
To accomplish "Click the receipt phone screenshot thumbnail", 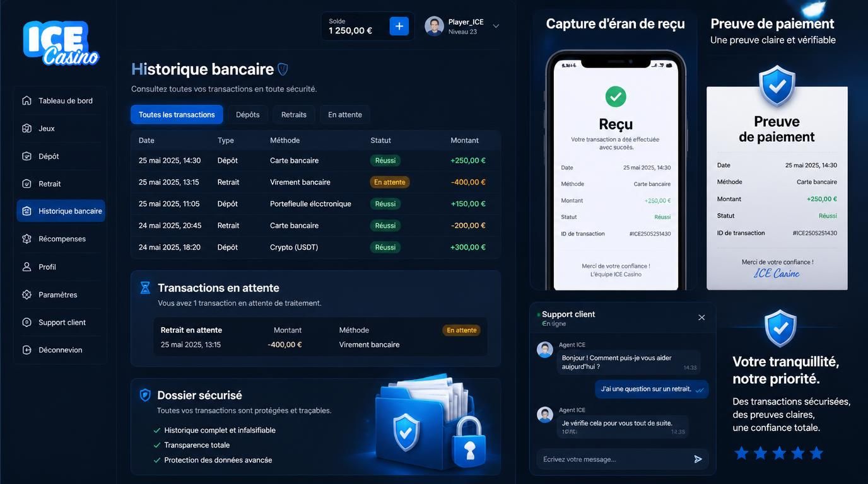I will click(616, 171).
